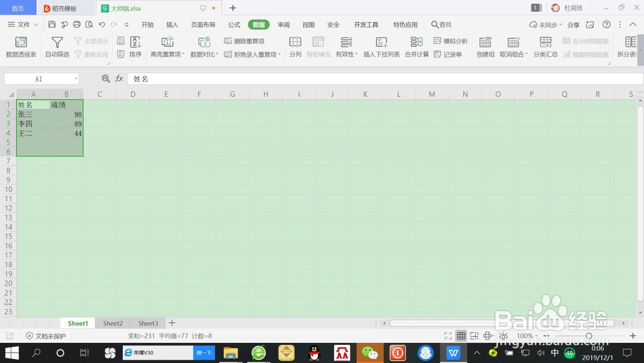Click the zoom in plus button
Image resolution: width=644 pixels, height=363 pixels.
[632, 336]
